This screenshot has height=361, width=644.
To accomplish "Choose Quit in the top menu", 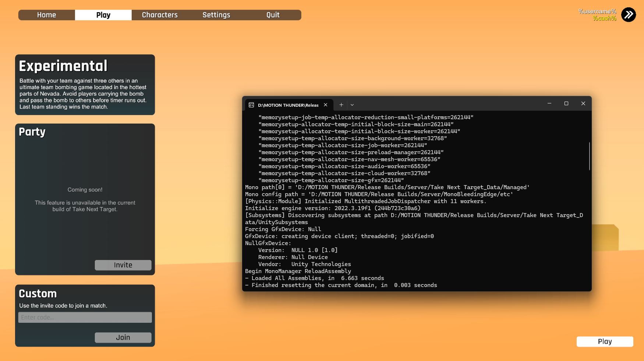I will [x=273, y=15].
